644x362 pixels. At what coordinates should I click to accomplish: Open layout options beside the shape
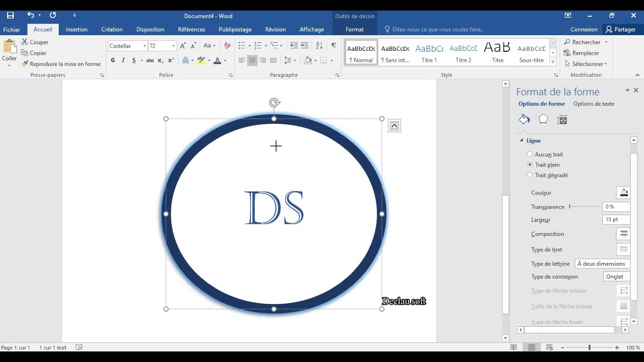394,126
